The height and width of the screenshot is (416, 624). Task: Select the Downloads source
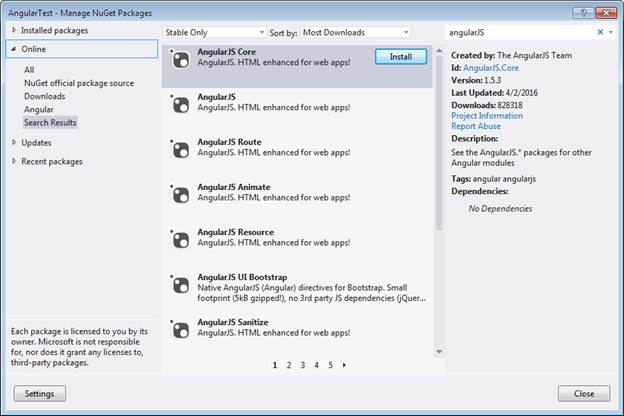tap(45, 96)
